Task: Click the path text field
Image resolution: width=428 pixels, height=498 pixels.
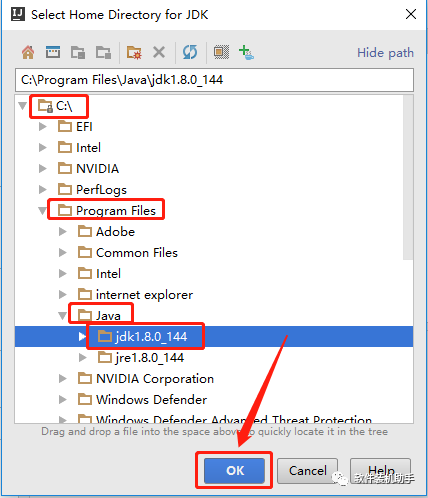Action: point(214,80)
